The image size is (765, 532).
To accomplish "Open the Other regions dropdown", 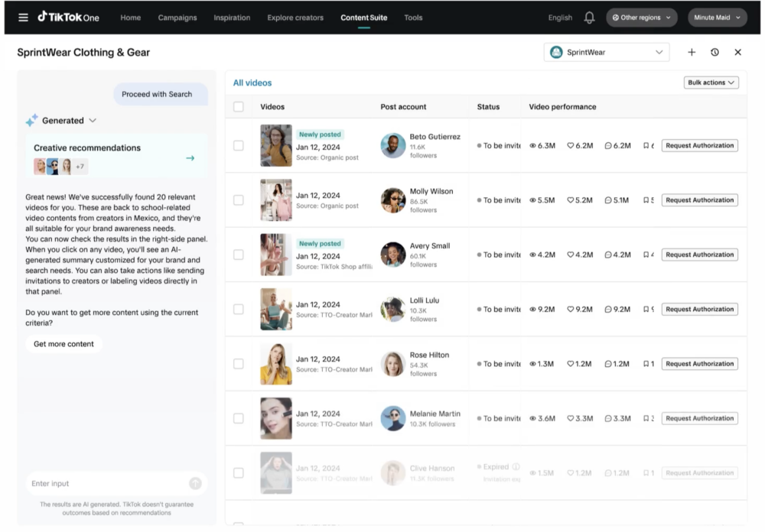I will (642, 18).
